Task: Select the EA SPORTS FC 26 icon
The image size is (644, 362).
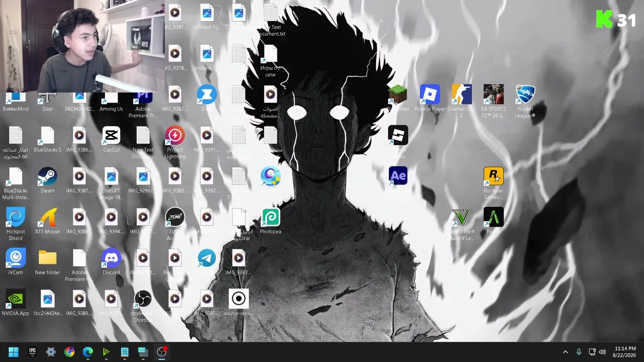Action: [x=493, y=102]
